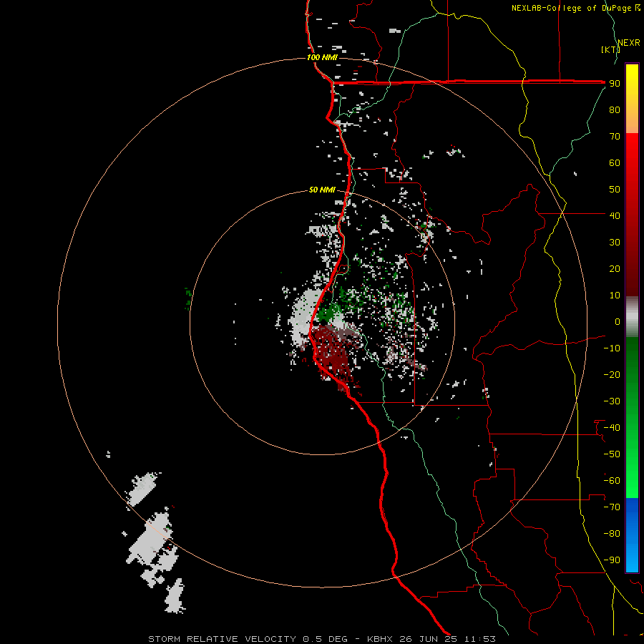Click the Storm Relative Velocity KBHX caption text
The image size is (644, 644).
321,639
